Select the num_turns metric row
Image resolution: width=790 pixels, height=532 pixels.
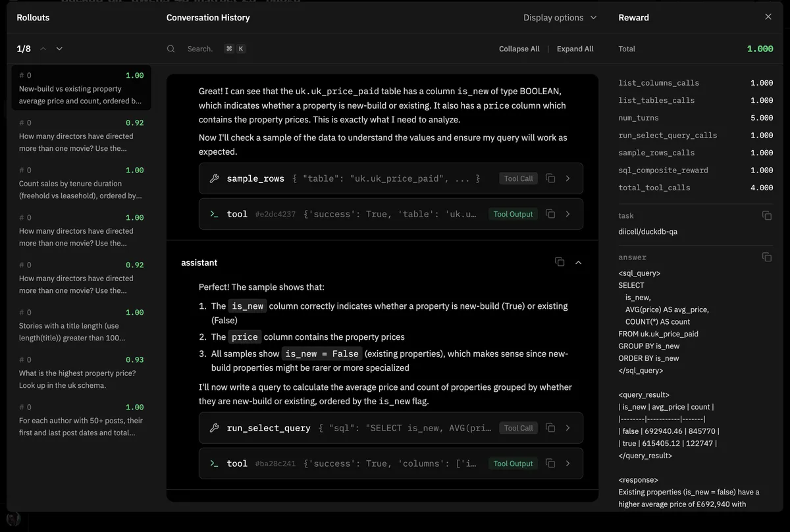tap(696, 118)
